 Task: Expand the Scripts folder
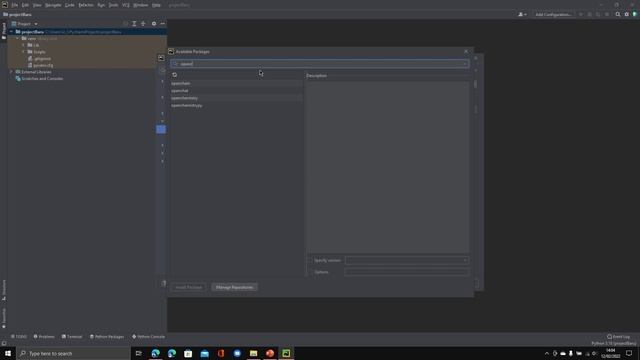[24, 52]
